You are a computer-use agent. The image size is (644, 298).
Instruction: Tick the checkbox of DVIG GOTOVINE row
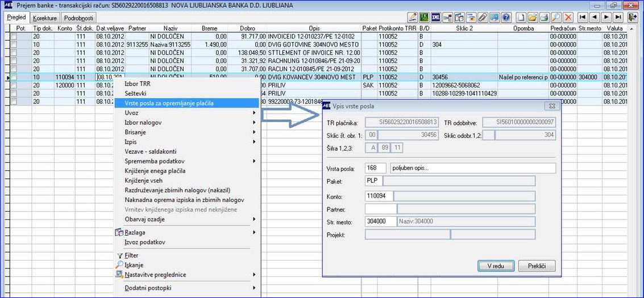(x=14, y=45)
